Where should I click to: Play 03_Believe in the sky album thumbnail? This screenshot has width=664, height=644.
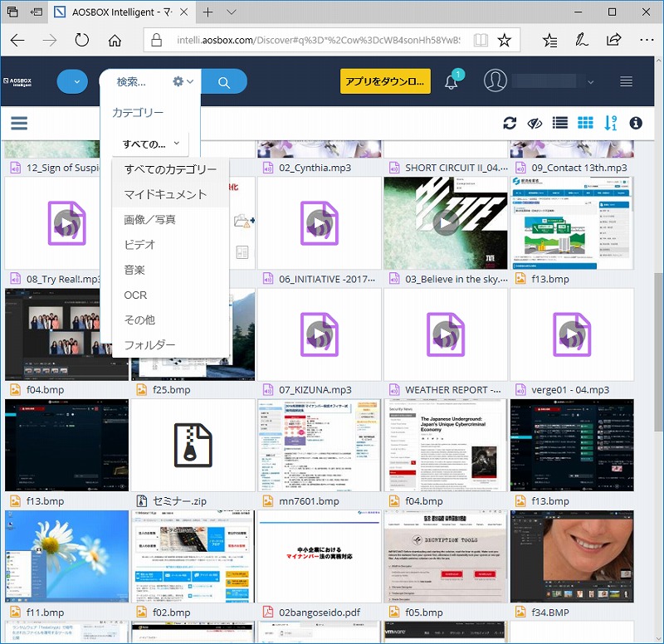446,223
